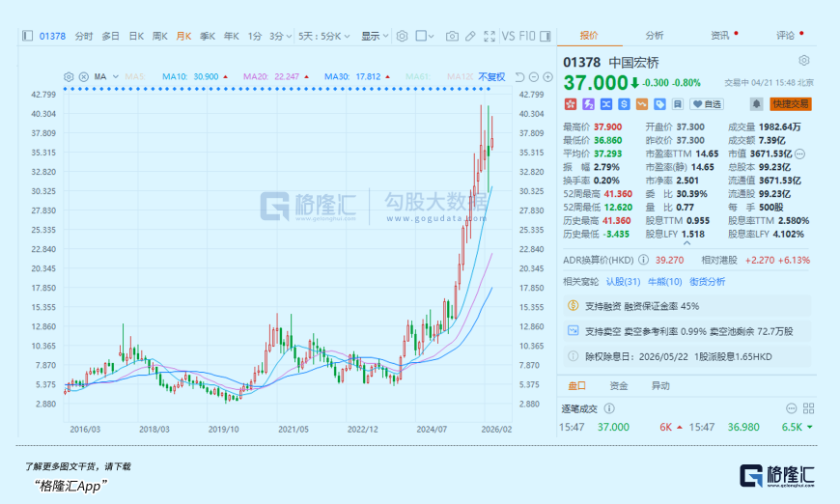This screenshot has height=504, width=840.
Task: Expand the MA indicator dropdown
Action: coord(104,76)
